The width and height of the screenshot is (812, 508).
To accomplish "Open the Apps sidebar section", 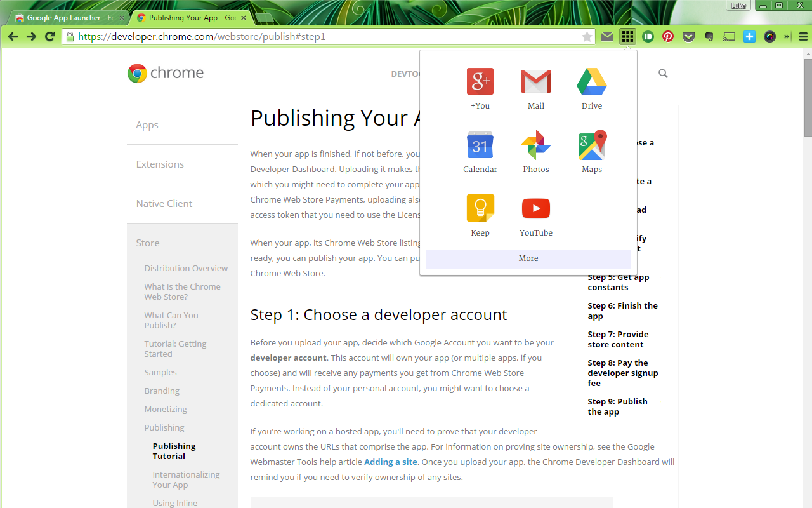I will [x=147, y=125].
